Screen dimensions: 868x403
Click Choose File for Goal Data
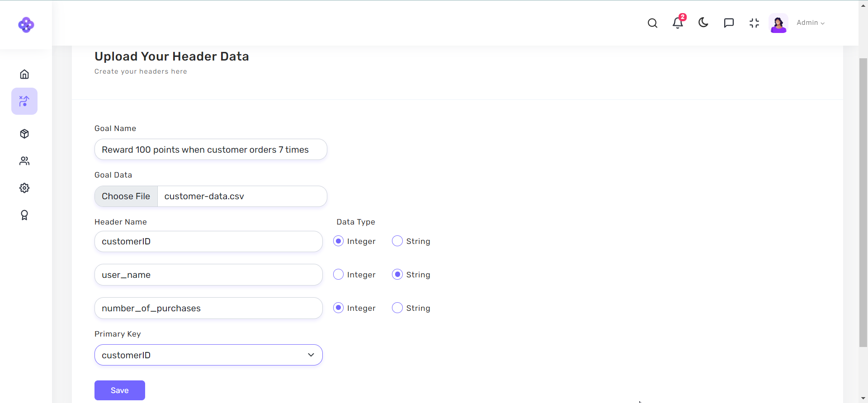(x=126, y=197)
